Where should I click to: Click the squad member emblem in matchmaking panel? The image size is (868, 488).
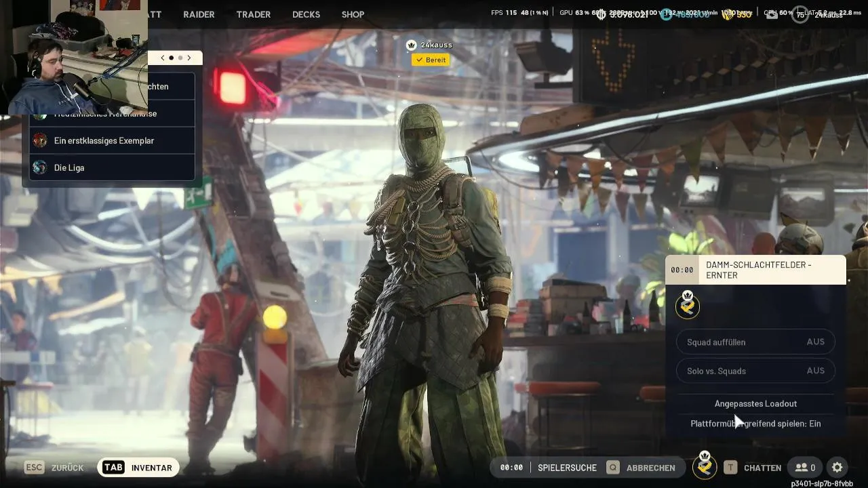pos(688,306)
